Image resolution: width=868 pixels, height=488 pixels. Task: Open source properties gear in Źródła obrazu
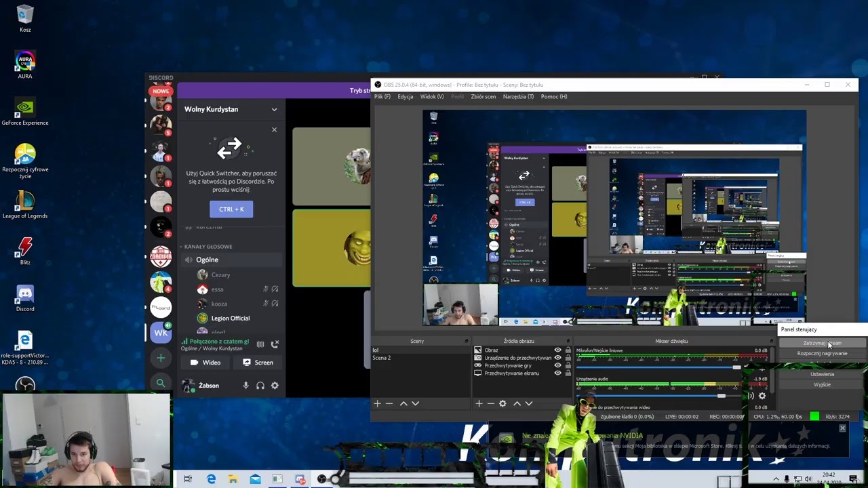click(502, 403)
